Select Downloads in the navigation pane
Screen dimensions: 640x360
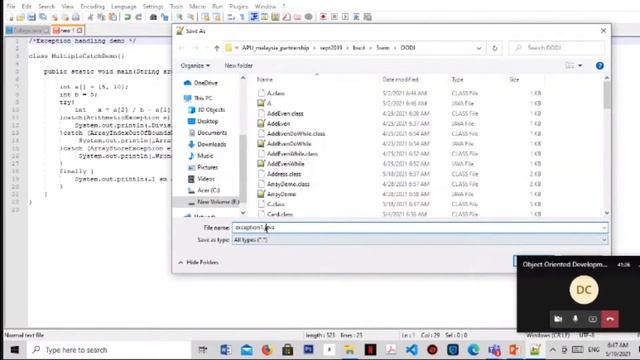[207, 144]
